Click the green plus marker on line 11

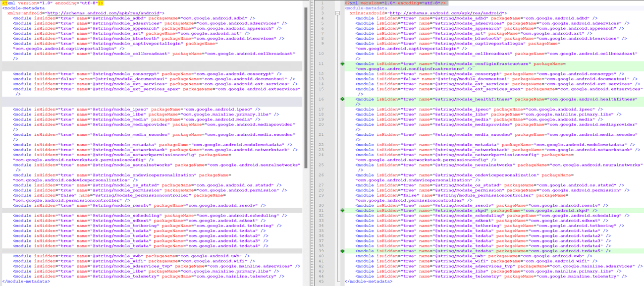pos(342,64)
